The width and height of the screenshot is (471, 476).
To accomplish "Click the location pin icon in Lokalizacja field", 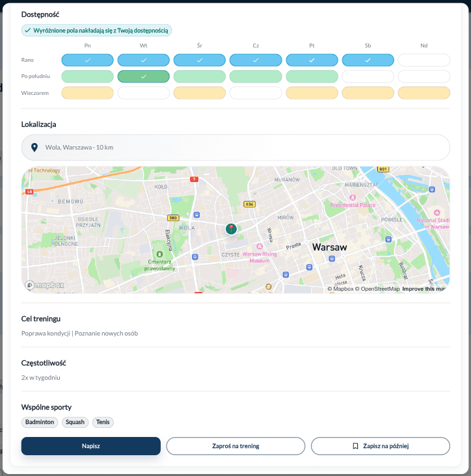I will [34, 148].
